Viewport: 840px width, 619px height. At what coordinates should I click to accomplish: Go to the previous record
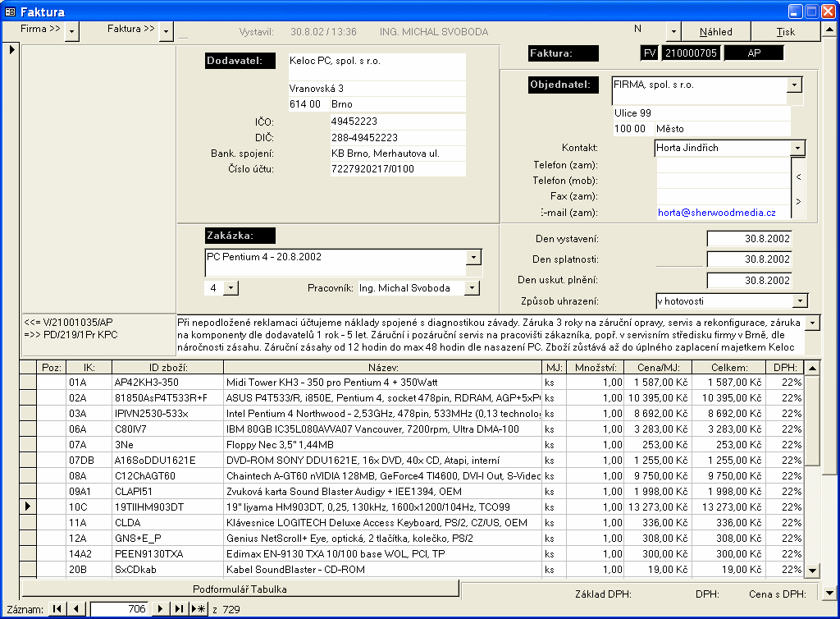tap(76, 608)
